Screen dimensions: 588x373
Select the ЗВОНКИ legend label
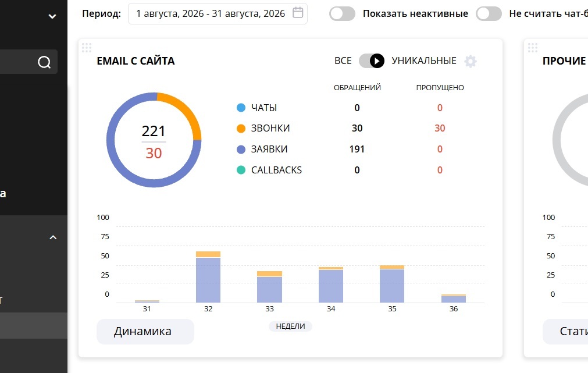(x=270, y=129)
